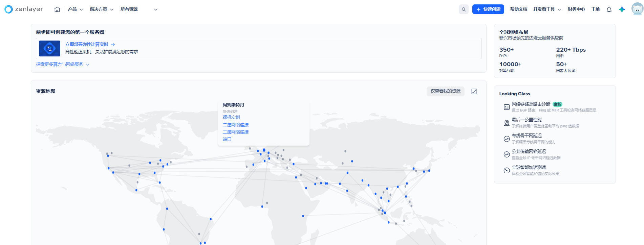Open the 所有资源 dropdown
The width and height of the screenshot is (644, 245).
click(139, 9)
